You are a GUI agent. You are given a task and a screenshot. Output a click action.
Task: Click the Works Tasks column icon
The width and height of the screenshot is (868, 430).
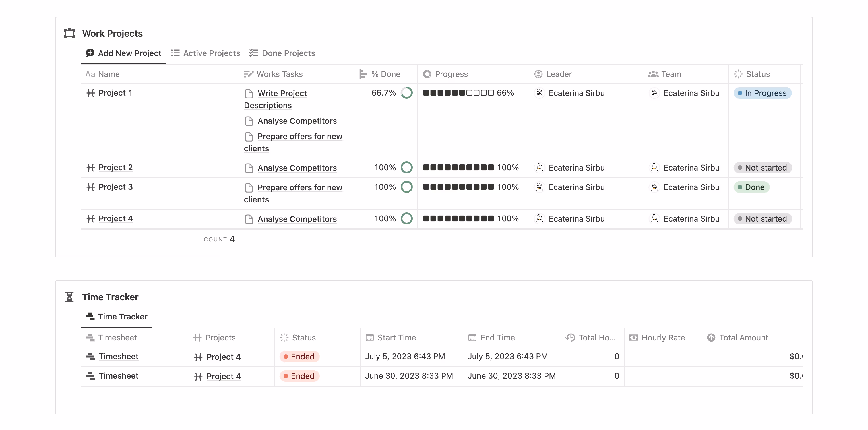[x=248, y=74]
